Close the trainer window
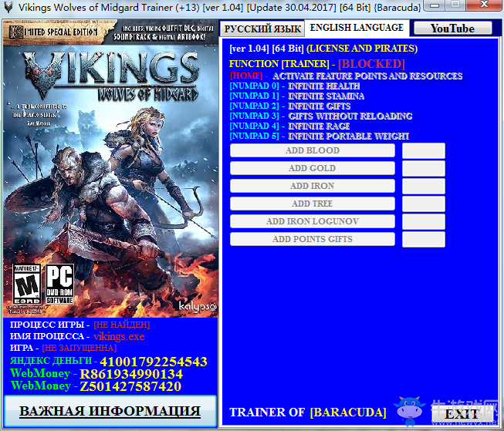This screenshot has width=504, height=431. [x=484, y=5]
